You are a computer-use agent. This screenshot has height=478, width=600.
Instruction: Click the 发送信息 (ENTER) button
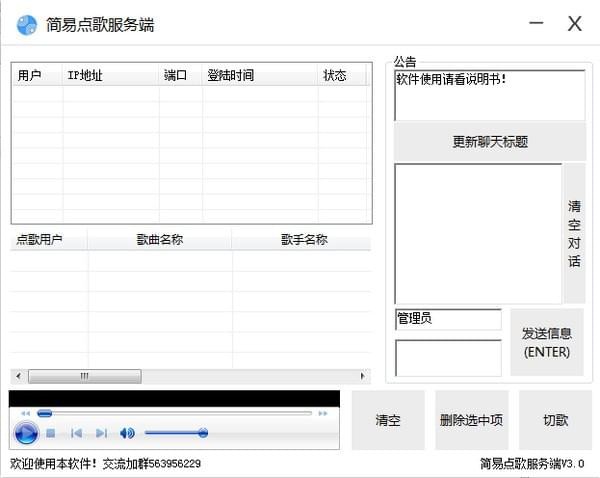coord(546,342)
